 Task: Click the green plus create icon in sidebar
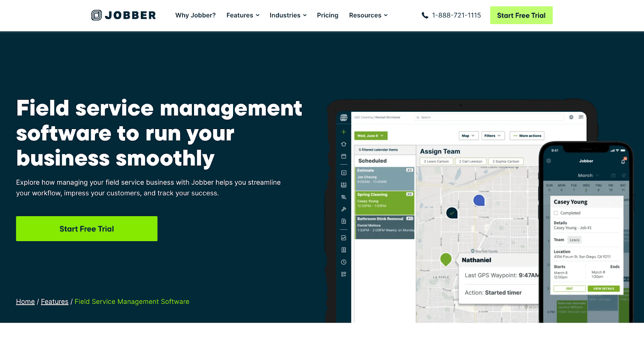(x=344, y=132)
